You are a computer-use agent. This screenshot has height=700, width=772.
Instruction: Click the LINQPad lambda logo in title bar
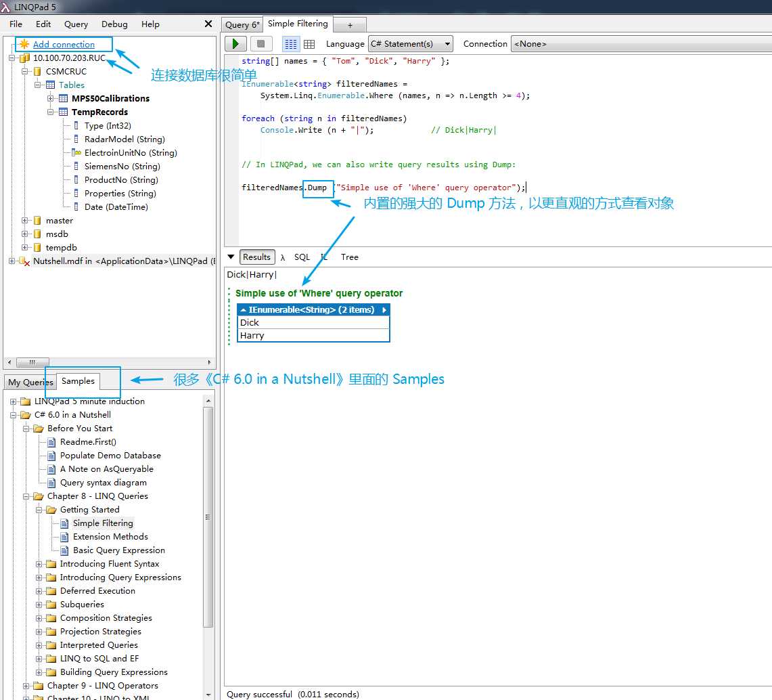pyautogui.click(x=5, y=7)
